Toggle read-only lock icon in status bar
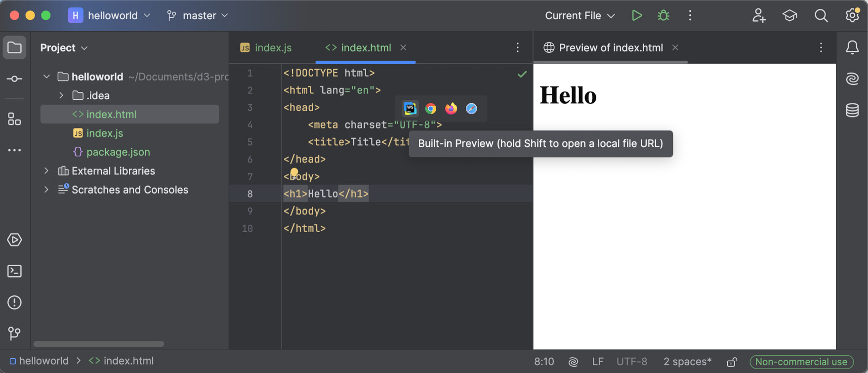 [732, 362]
